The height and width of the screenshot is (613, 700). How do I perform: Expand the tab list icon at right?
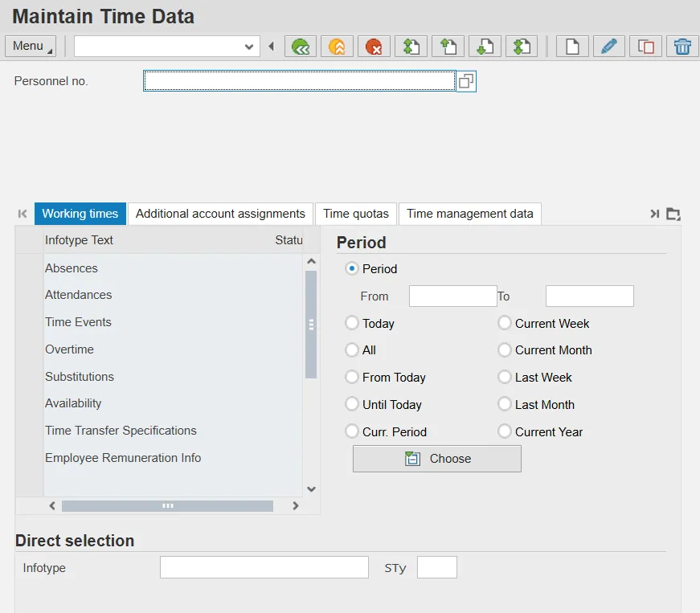coord(673,214)
